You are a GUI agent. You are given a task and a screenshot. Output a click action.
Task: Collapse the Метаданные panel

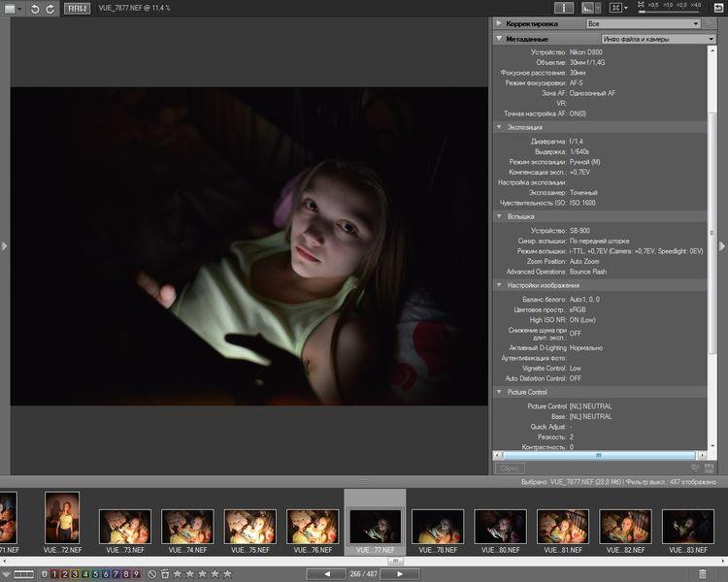tap(499, 39)
